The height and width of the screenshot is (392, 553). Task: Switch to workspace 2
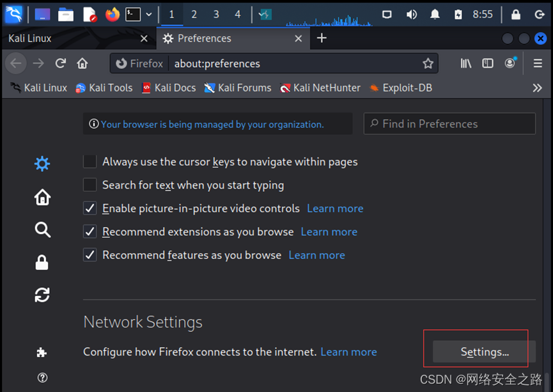(x=194, y=15)
